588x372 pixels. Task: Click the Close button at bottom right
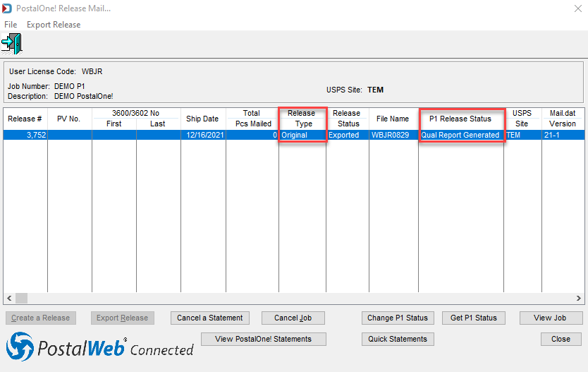click(561, 339)
